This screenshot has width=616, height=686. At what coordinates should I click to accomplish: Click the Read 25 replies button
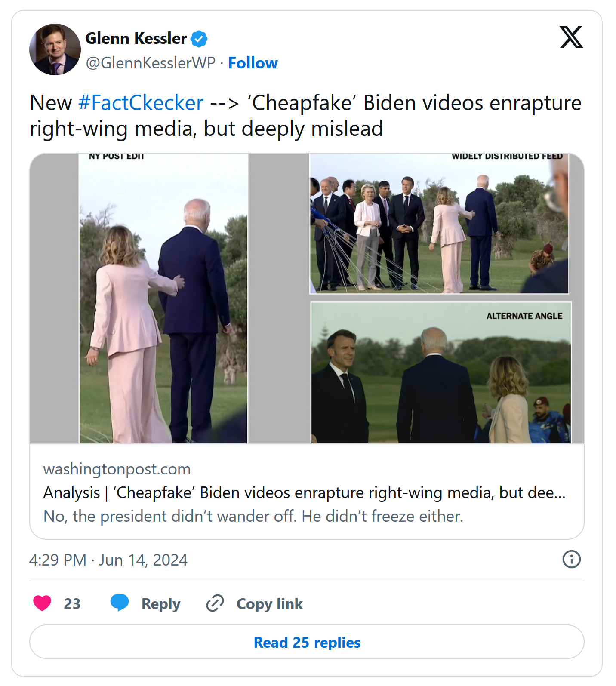tap(307, 642)
